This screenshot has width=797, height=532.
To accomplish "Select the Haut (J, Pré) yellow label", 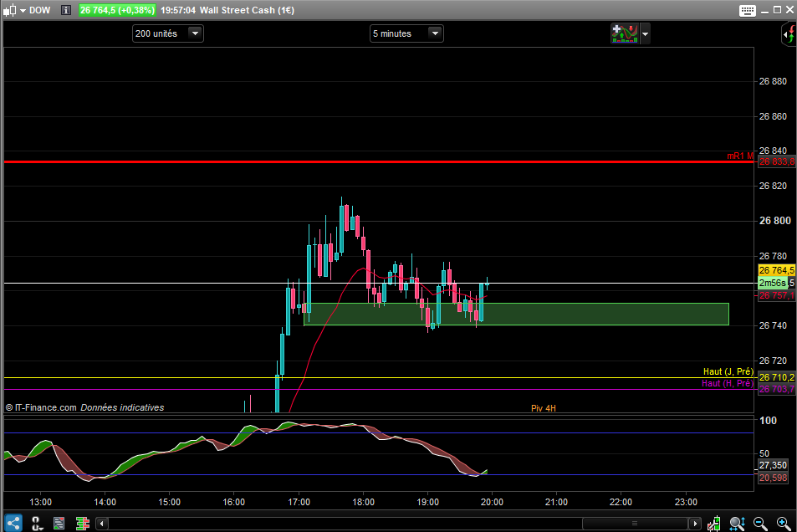I will coord(728,371).
